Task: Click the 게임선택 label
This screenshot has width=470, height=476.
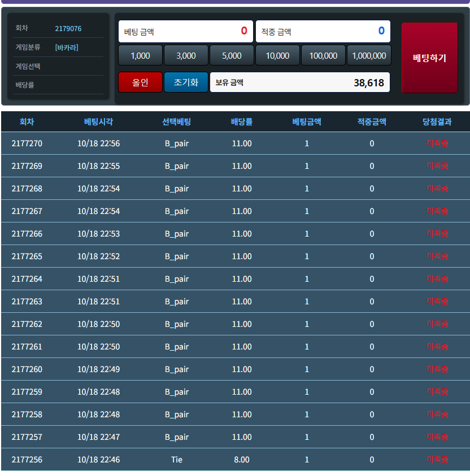Action: 28,66
